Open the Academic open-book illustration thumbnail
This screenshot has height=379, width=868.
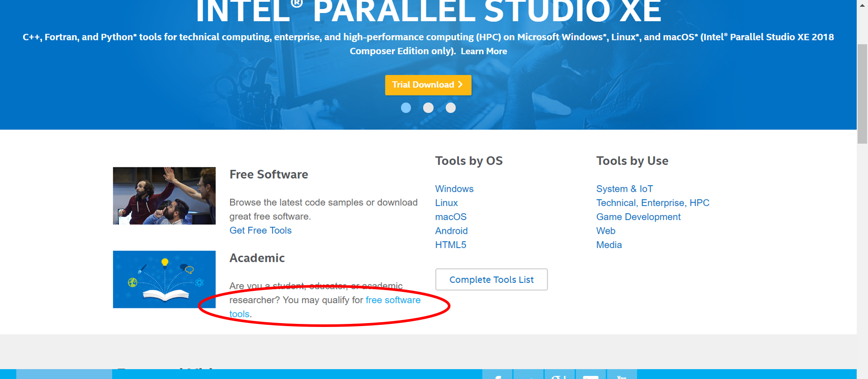[164, 279]
